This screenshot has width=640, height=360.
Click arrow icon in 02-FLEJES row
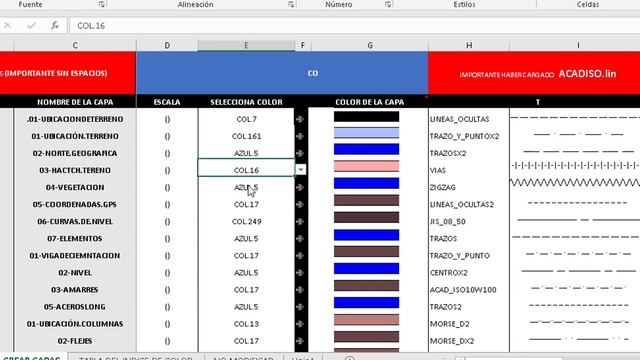(300, 341)
